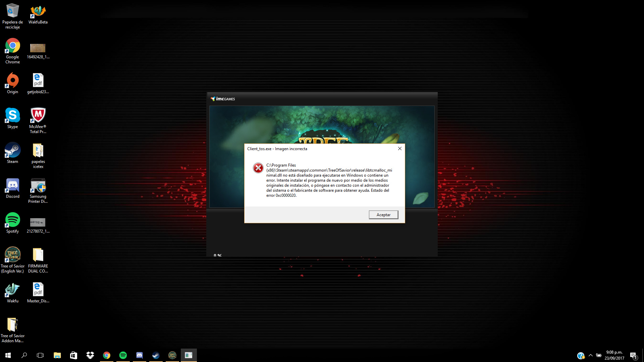Click Windows Start button
The height and width of the screenshot is (362, 644).
(8, 355)
